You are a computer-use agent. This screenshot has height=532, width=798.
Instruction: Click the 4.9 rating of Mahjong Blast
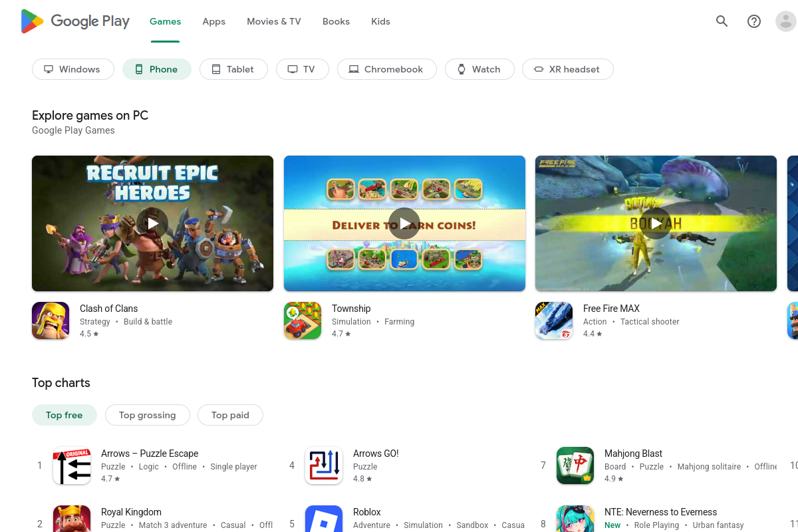614,479
